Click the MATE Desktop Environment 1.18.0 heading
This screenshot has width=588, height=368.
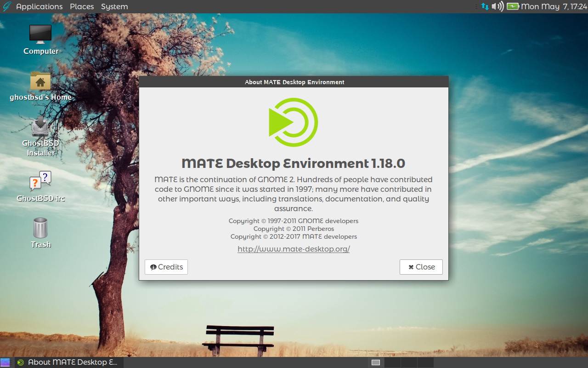294,163
